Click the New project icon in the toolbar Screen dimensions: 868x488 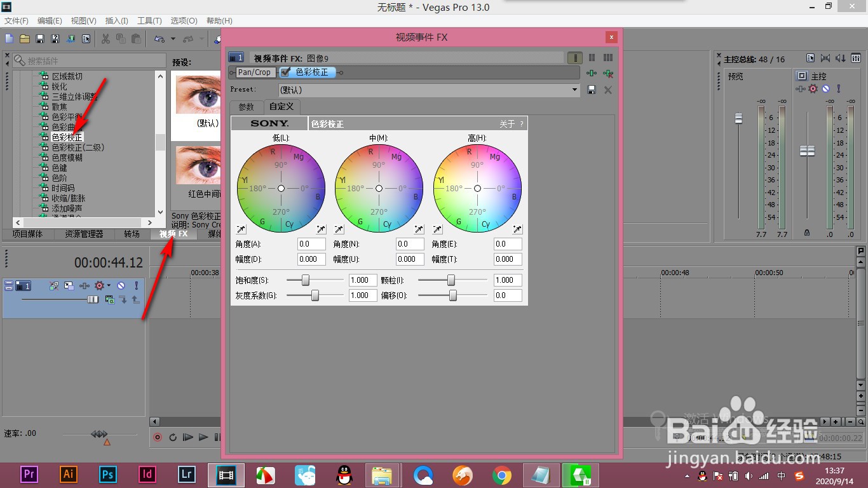10,39
